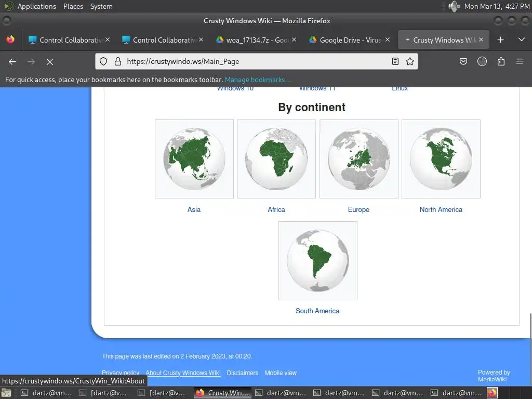Open the System menu
This screenshot has width=532, height=399.
[101, 6]
